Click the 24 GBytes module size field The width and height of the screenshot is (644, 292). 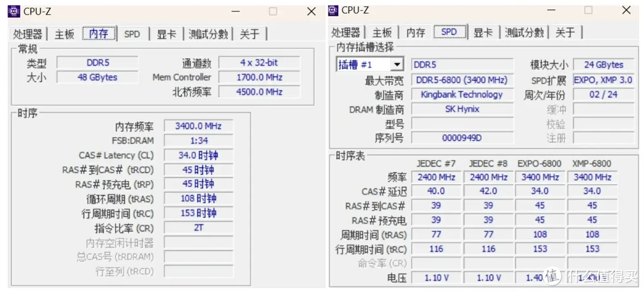[603, 65]
